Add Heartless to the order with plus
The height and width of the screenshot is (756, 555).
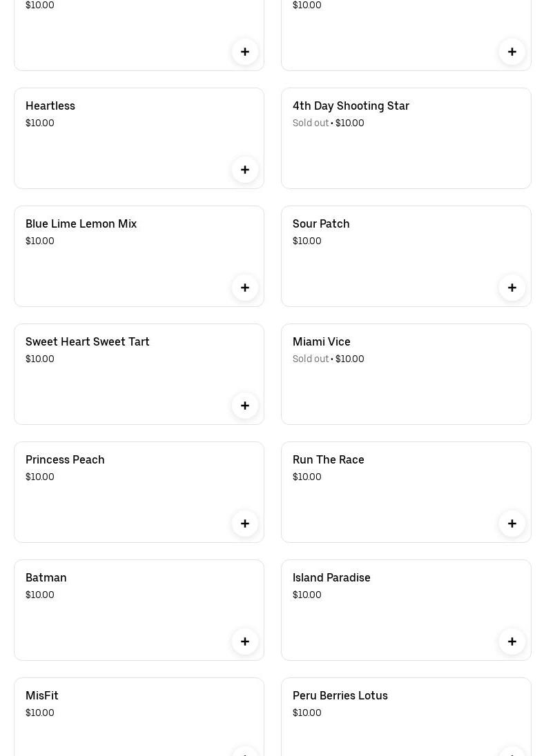(245, 170)
